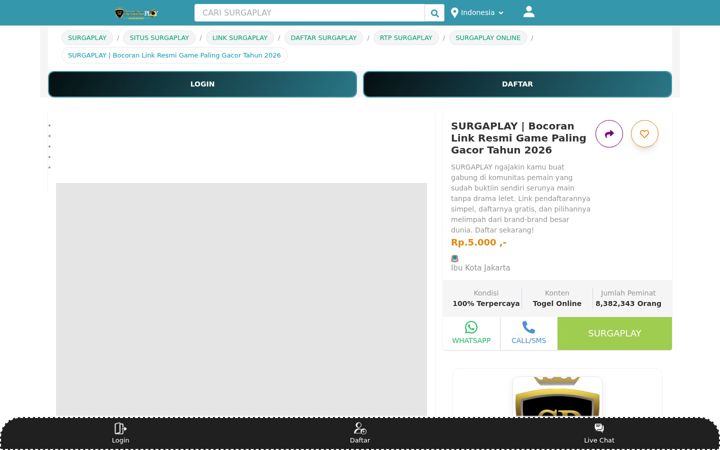720x450 pixels.
Task: Open the RTP SURGAPLAY breadcrumb
Action: point(406,38)
